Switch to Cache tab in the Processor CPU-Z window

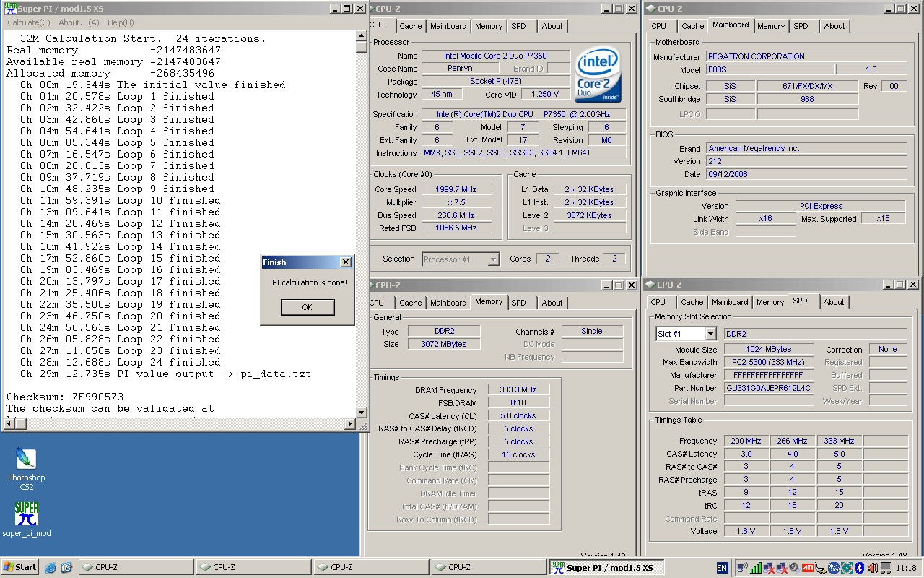point(411,26)
